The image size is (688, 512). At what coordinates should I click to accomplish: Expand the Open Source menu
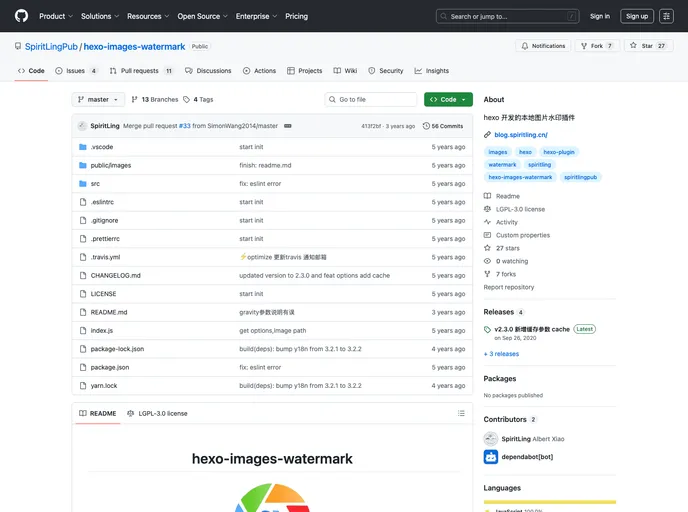(202, 16)
